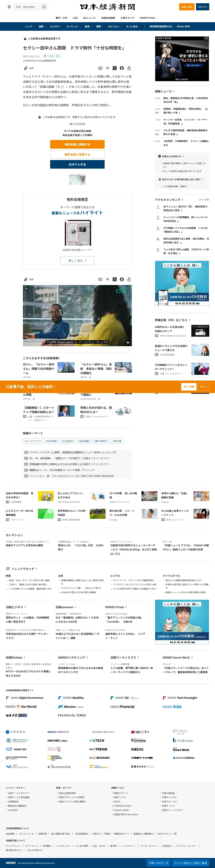Dismiss the orange banner with 閉じる
The height and width of the screenshot is (868, 215).
203,386
